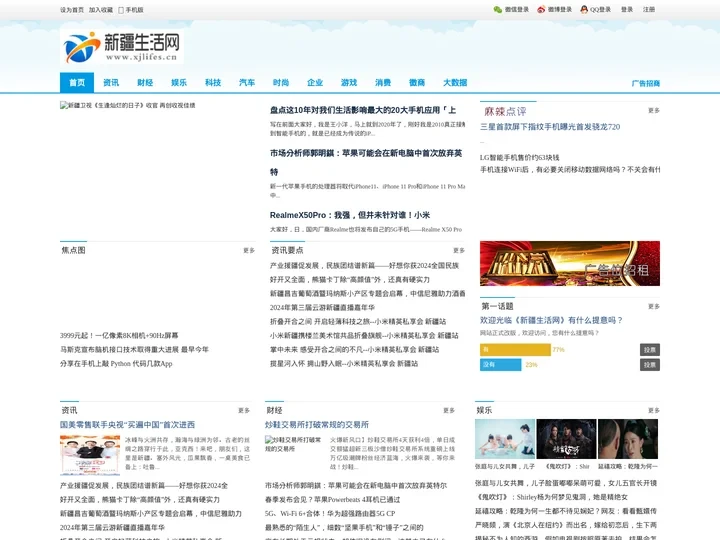Open headline RealmeX50Pro：我强，但并未针对谁
The image size is (720, 540).
click(350, 215)
